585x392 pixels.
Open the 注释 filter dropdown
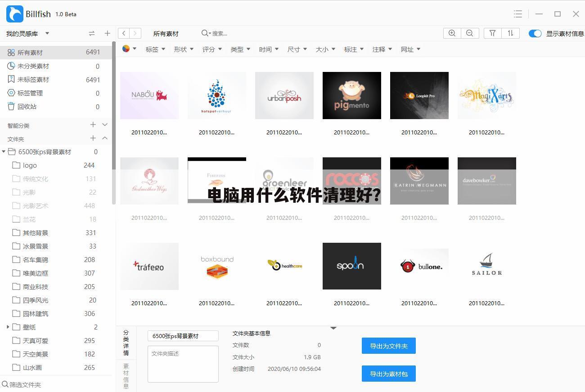click(382, 49)
